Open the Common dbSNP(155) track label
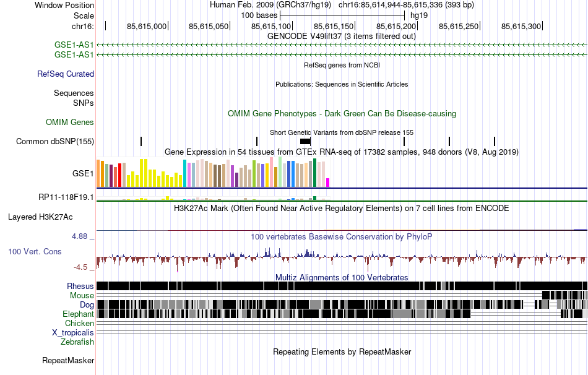588x375 pixels. coord(55,141)
